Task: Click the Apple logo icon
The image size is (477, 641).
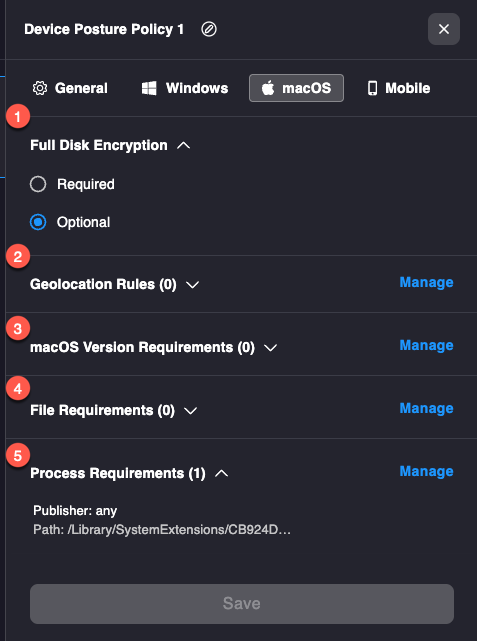Action: tap(268, 88)
